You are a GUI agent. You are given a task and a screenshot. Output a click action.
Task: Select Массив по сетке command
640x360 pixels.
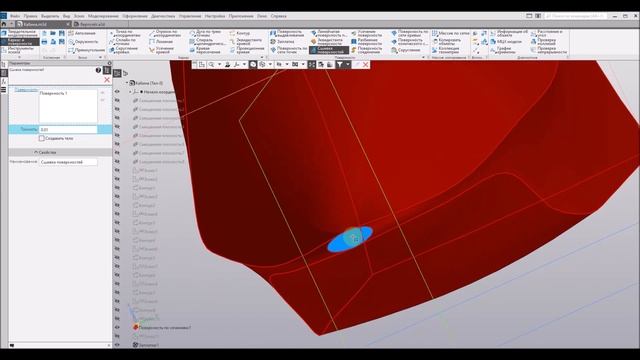coord(451,33)
